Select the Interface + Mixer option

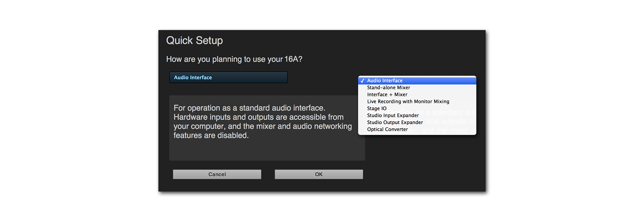387,94
